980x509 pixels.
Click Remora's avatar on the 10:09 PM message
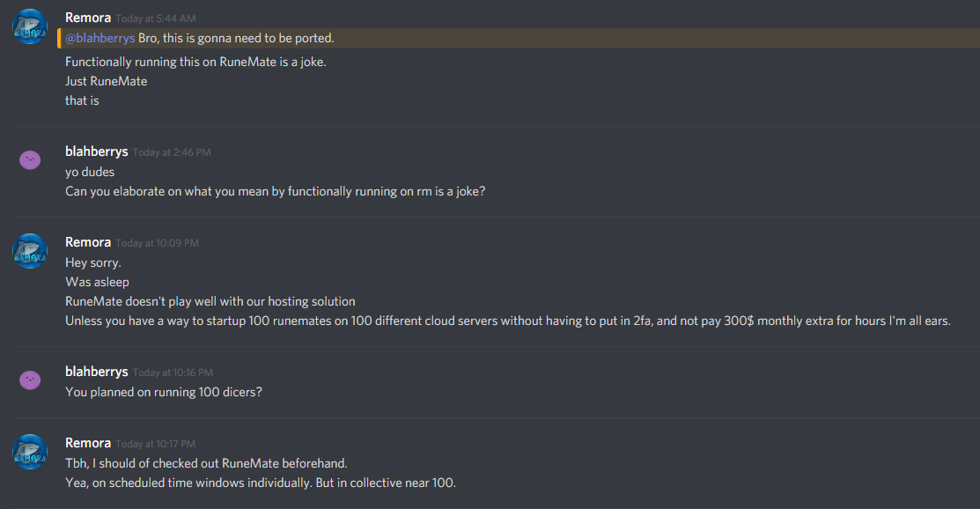point(30,251)
